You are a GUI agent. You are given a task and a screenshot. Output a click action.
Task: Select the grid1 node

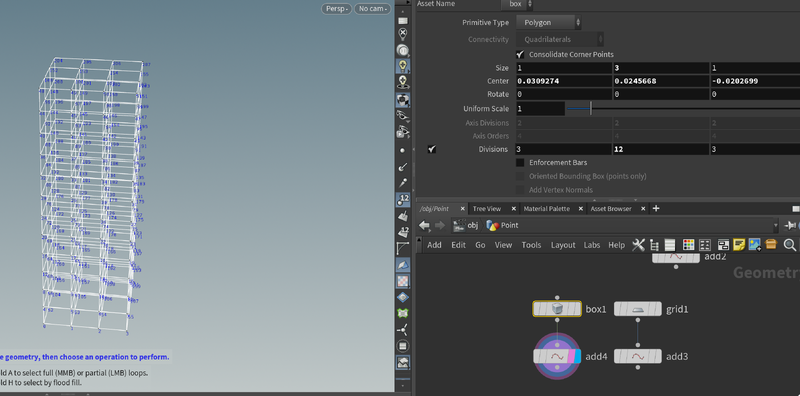click(x=638, y=309)
